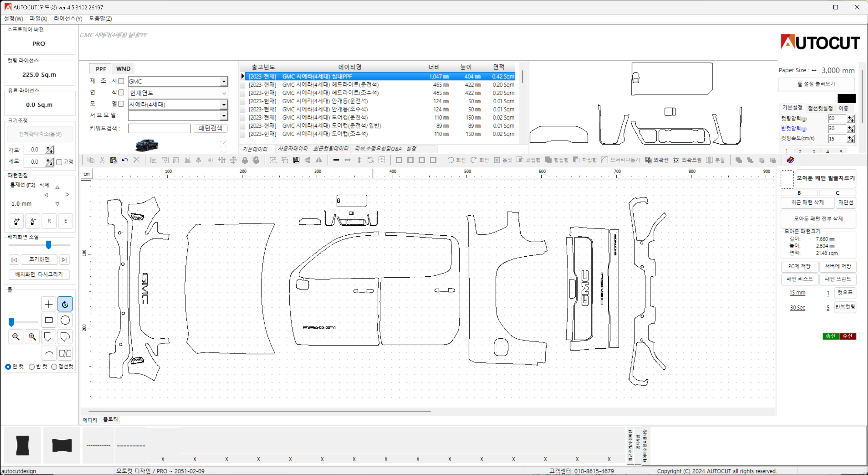Screen dimensions: 868x475
Task: Adjust the 컷팅압력 stepper
Action: tap(851, 119)
